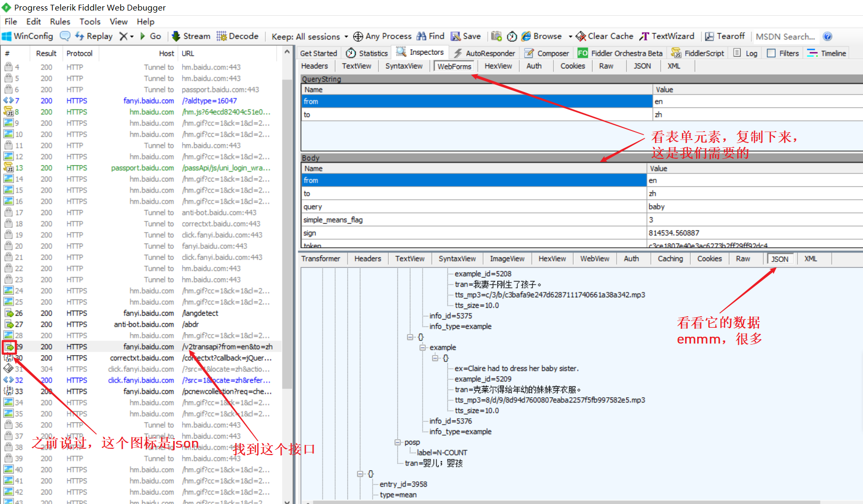Select session 7 fanyi.baidu.com aldtype row

[141, 100]
